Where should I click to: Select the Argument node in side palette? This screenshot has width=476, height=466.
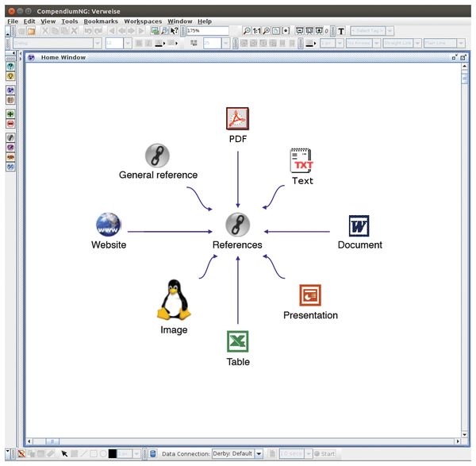10,167
